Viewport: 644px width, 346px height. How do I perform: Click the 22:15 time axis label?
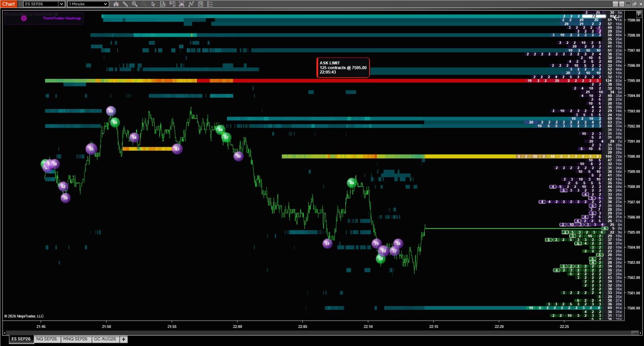[x=433, y=327]
